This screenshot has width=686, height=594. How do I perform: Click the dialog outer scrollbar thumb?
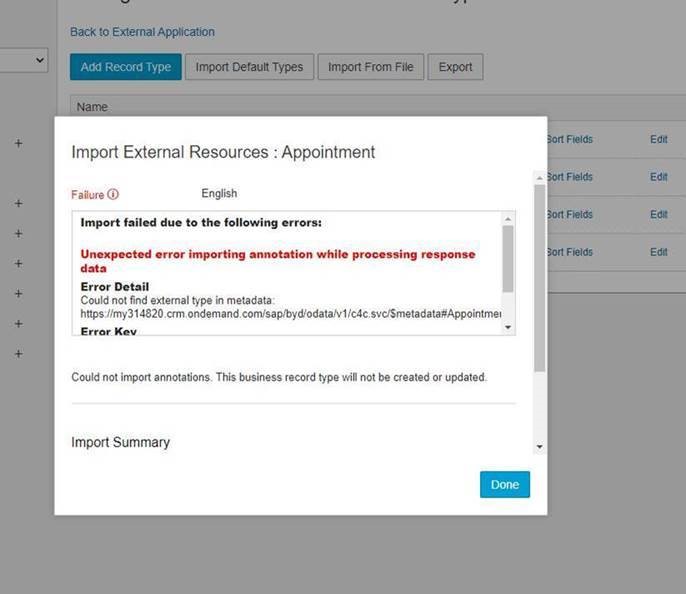pyautogui.click(x=539, y=278)
